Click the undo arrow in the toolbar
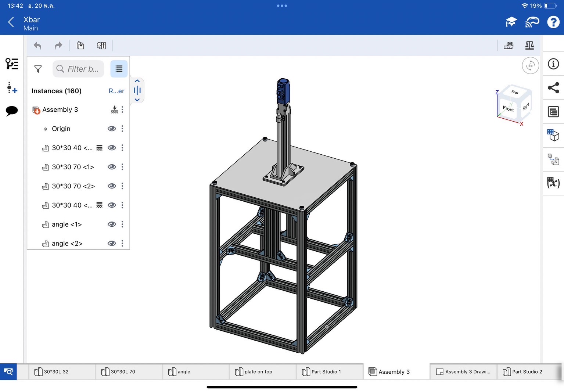The width and height of the screenshot is (564, 392). (x=37, y=46)
